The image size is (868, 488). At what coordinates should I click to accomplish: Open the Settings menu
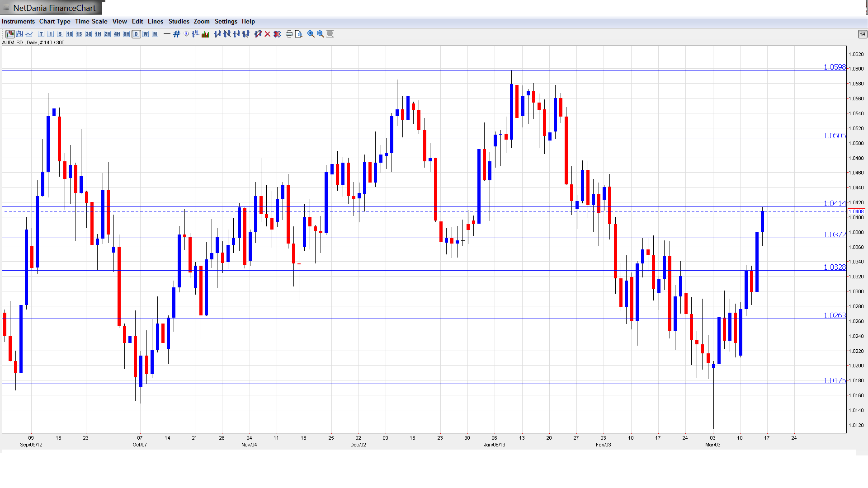click(226, 21)
